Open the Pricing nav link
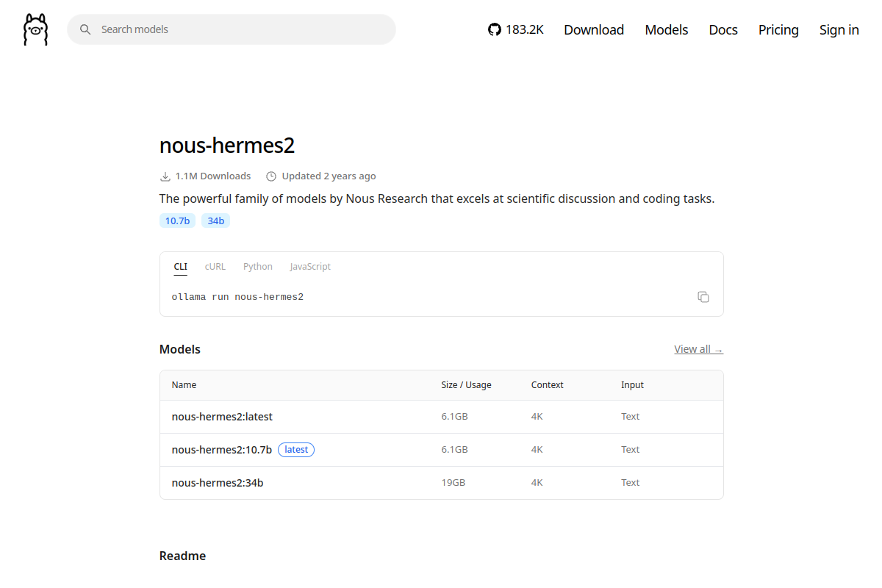This screenshot has width=882, height=588. coord(778,29)
